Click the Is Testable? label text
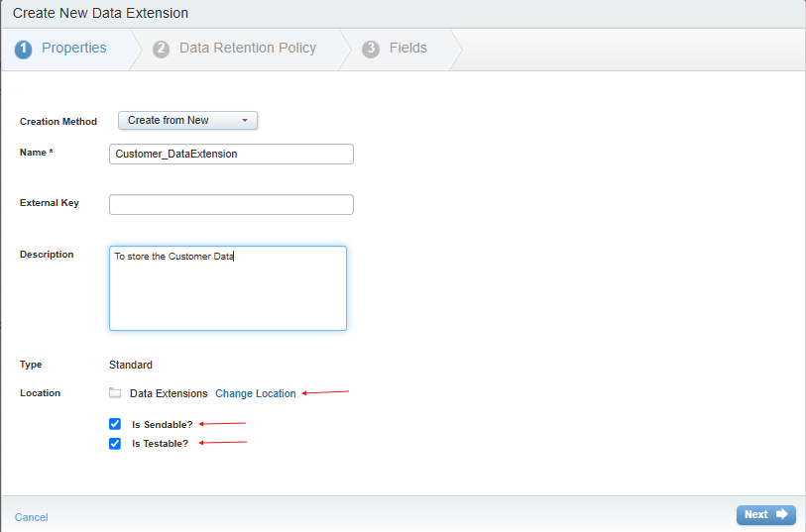 (160, 444)
